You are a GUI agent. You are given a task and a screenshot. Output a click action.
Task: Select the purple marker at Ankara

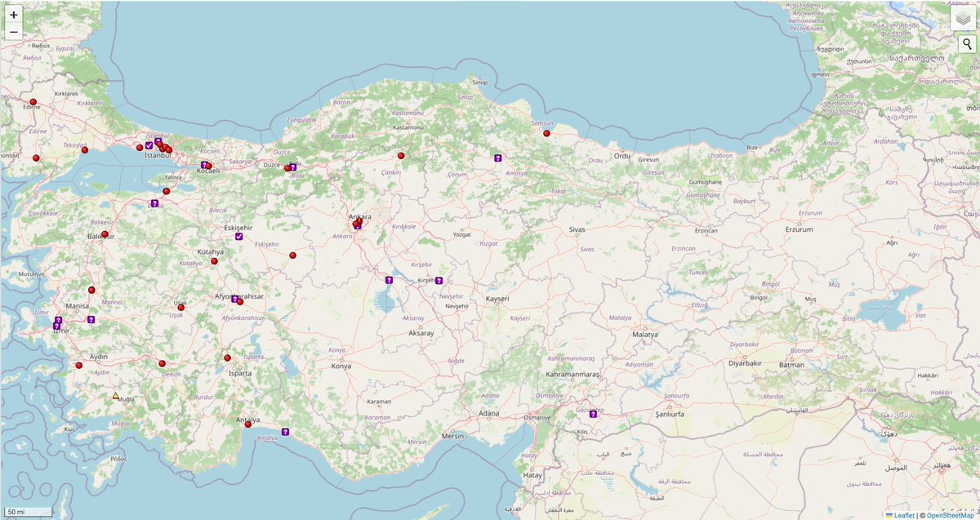coord(357,226)
